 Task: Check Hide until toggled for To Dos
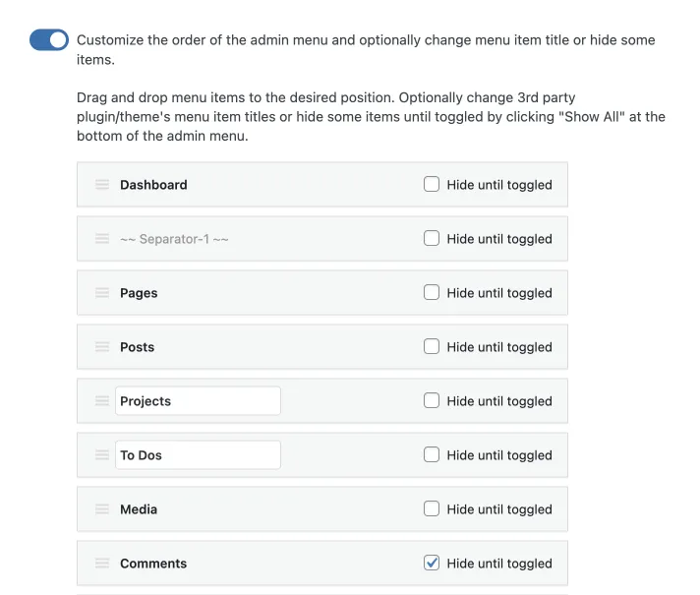pyautogui.click(x=432, y=454)
